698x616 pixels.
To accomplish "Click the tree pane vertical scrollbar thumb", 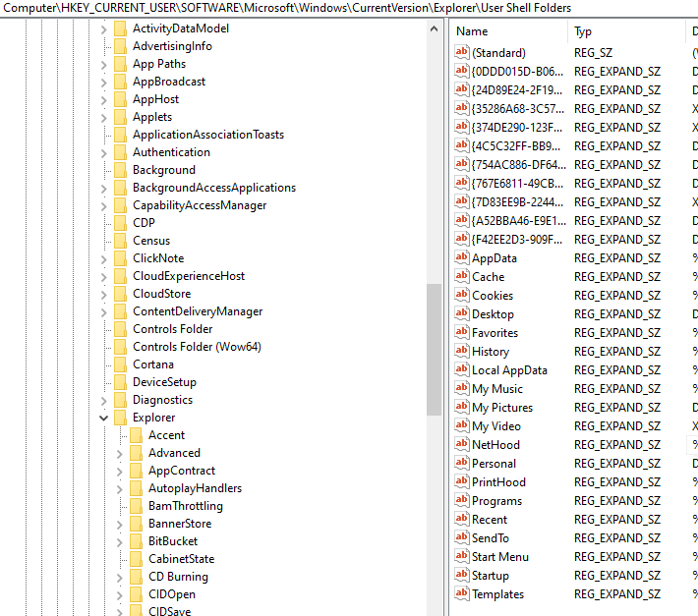I will point(434,350).
